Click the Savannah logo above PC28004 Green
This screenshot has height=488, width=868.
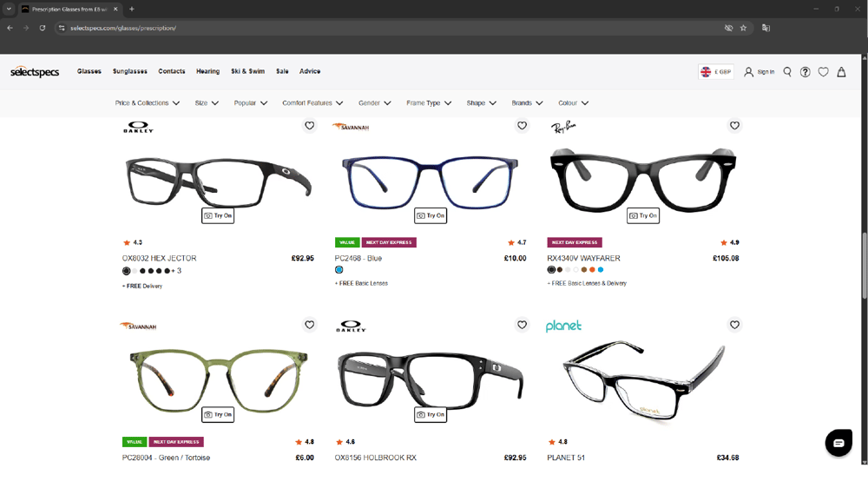tap(138, 326)
